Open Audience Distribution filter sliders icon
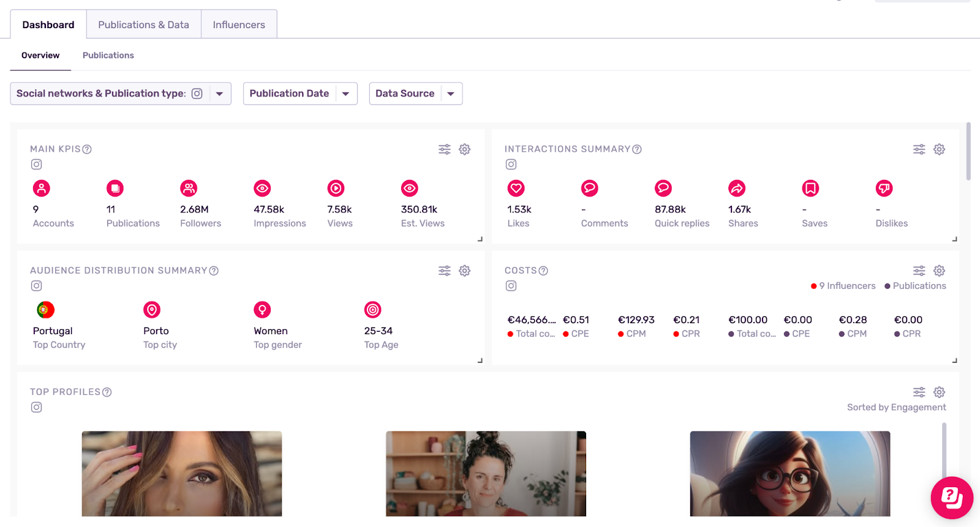 click(445, 271)
